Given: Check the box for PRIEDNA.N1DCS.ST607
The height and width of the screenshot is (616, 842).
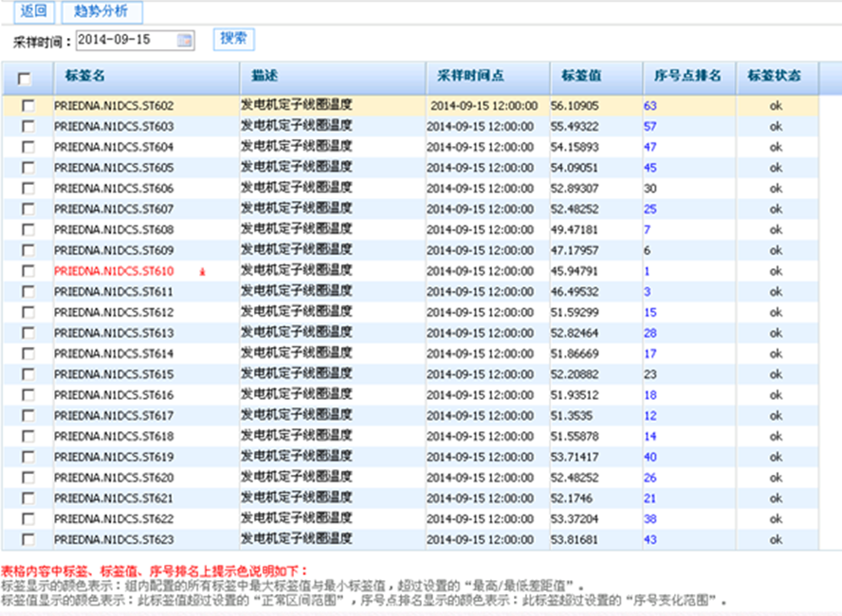Looking at the screenshot, I should [x=27, y=208].
